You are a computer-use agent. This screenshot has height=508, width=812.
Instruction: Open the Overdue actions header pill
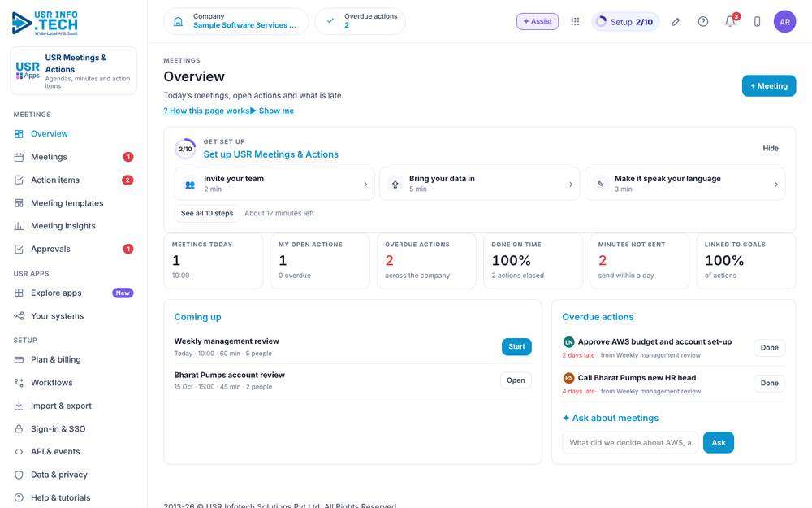point(361,21)
